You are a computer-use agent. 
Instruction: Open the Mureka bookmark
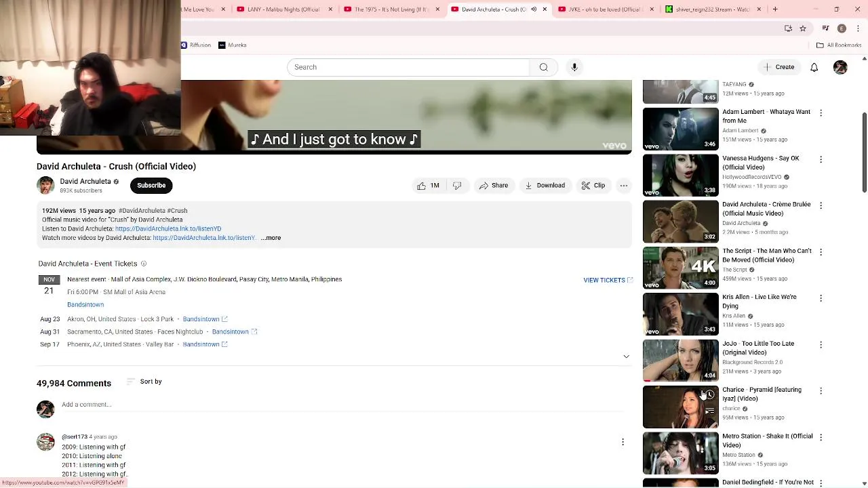pos(233,45)
